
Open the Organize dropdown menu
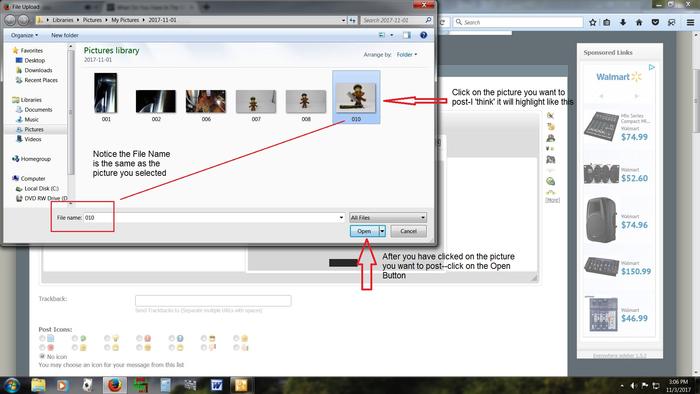point(24,35)
